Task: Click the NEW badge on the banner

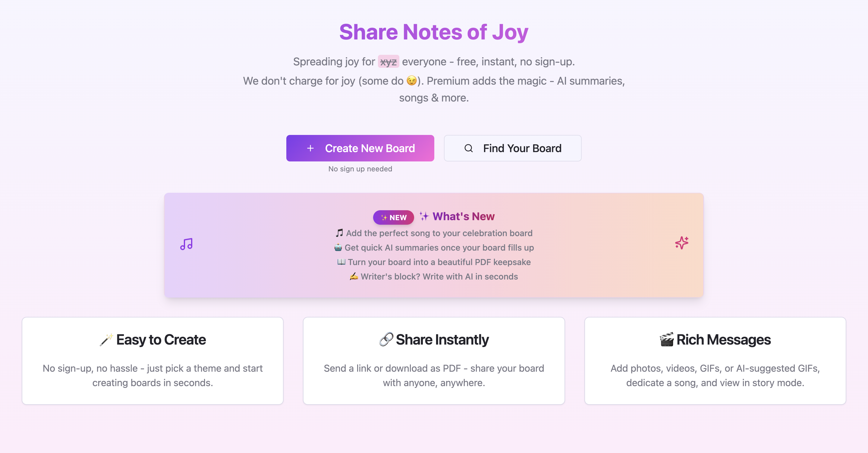Action: pyautogui.click(x=393, y=217)
